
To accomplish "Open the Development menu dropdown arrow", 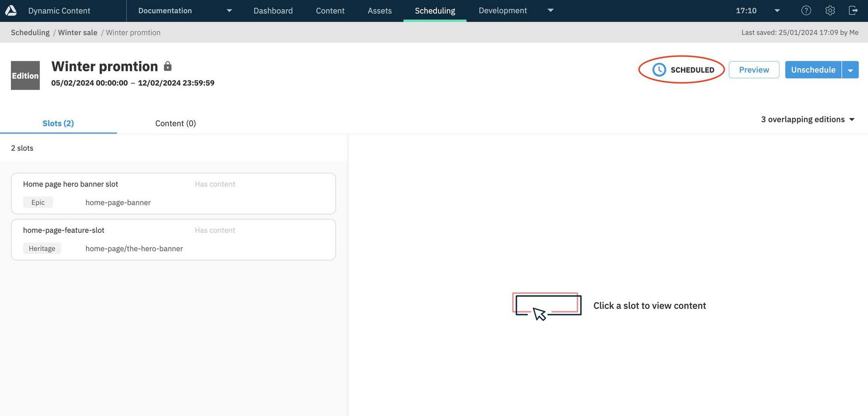I will 550,10.
